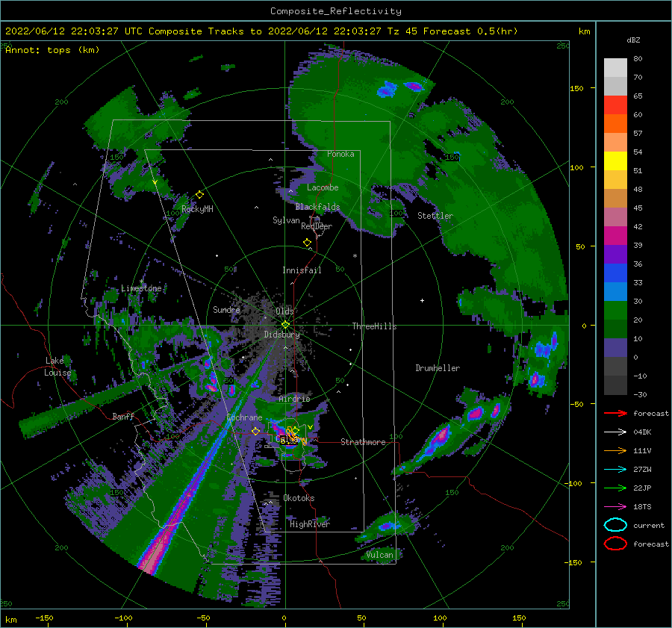Image resolution: width=672 pixels, height=628 pixels.
Task: Select the 54 dBZ yellow swatch
Action: click(615, 161)
